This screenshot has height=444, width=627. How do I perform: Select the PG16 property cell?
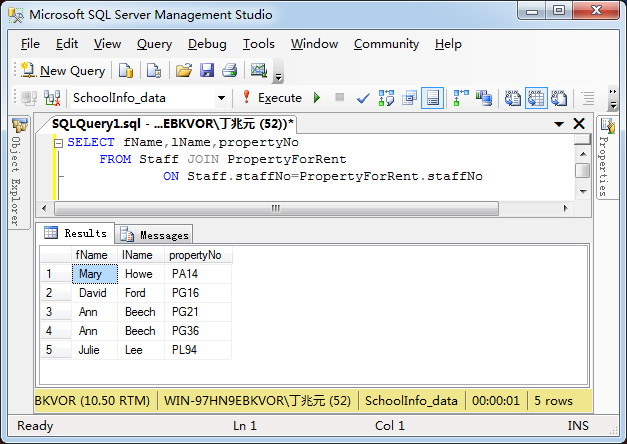198,293
